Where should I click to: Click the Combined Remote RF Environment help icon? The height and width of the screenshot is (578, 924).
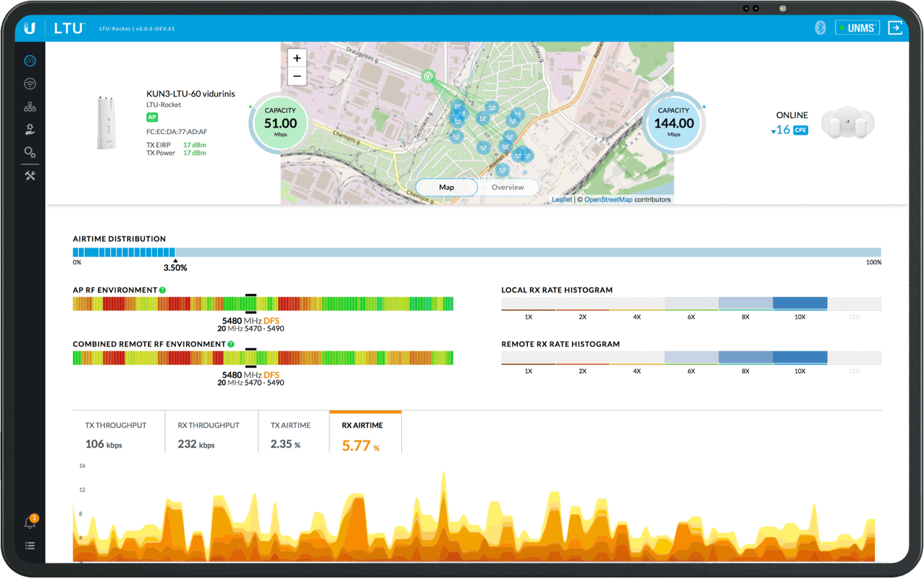coord(231,344)
